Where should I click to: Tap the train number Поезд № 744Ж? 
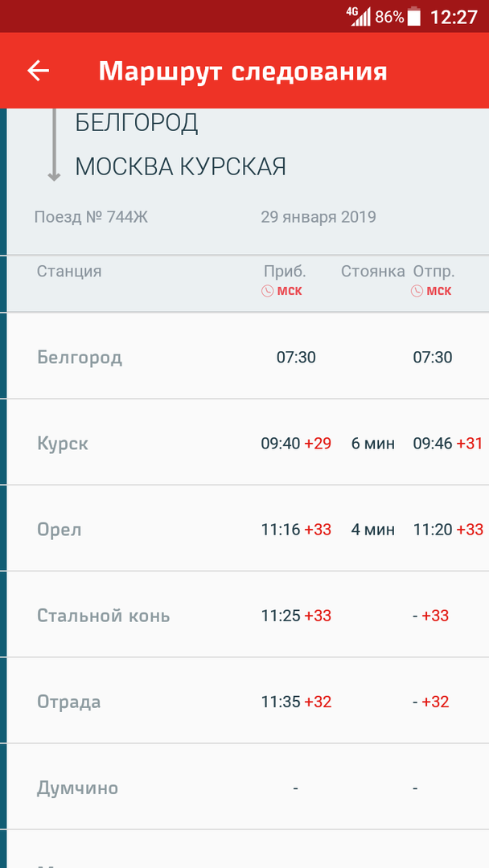(x=91, y=217)
